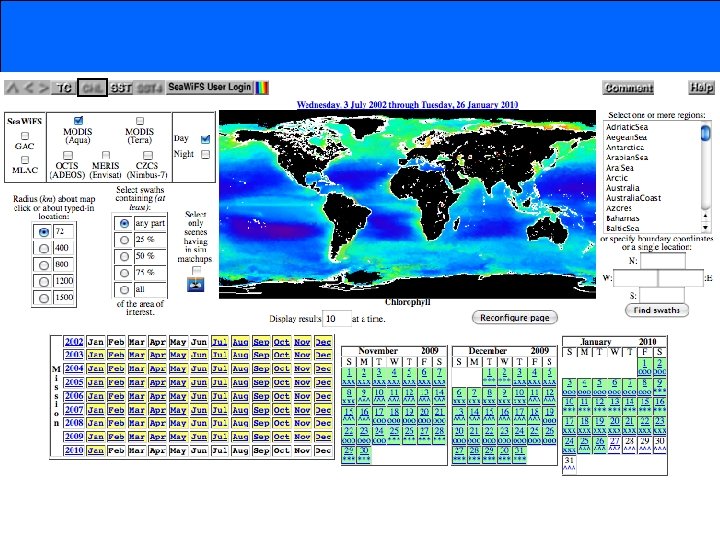Click the regions list scroll up arrow
This screenshot has height=540, width=720.
pos(705,215)
